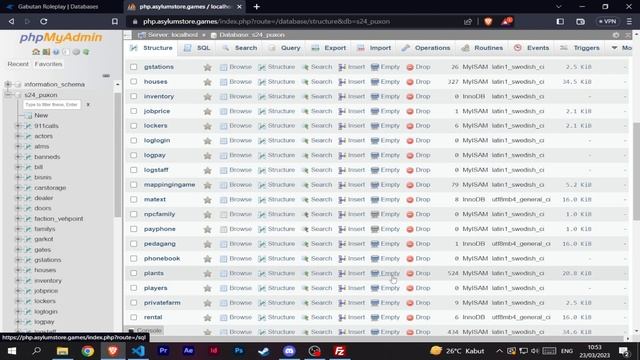Go to the Operations tab
Image resolution: width=640 pixels, height=360 pixels.
[426, 48]
